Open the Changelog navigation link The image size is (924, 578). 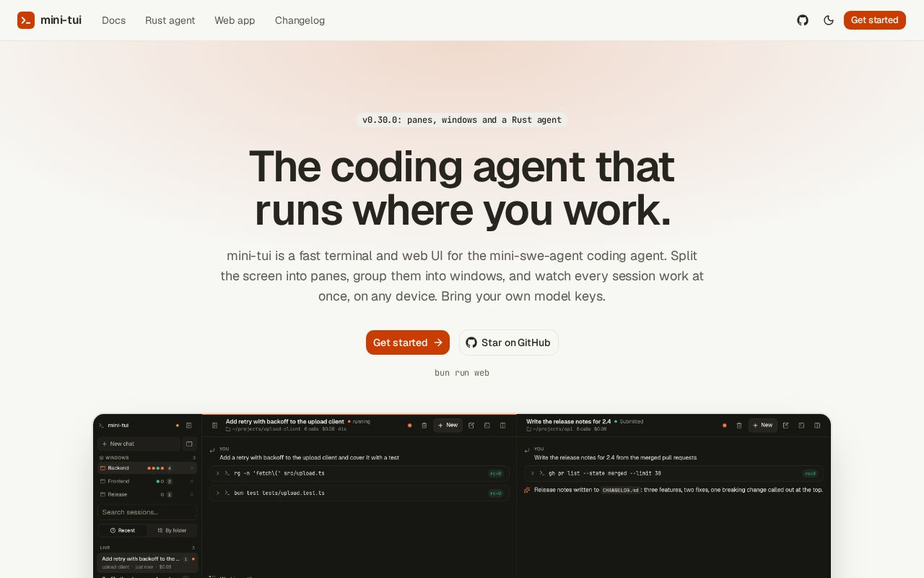pyautogui.click(x=300, y=20)
